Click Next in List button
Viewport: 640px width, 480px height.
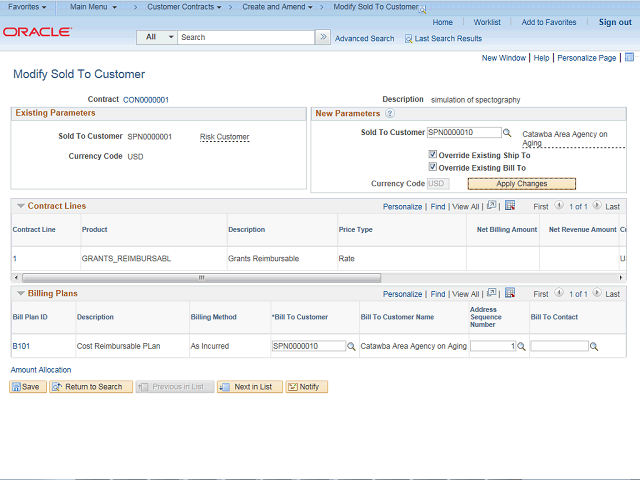click(250, 387)
